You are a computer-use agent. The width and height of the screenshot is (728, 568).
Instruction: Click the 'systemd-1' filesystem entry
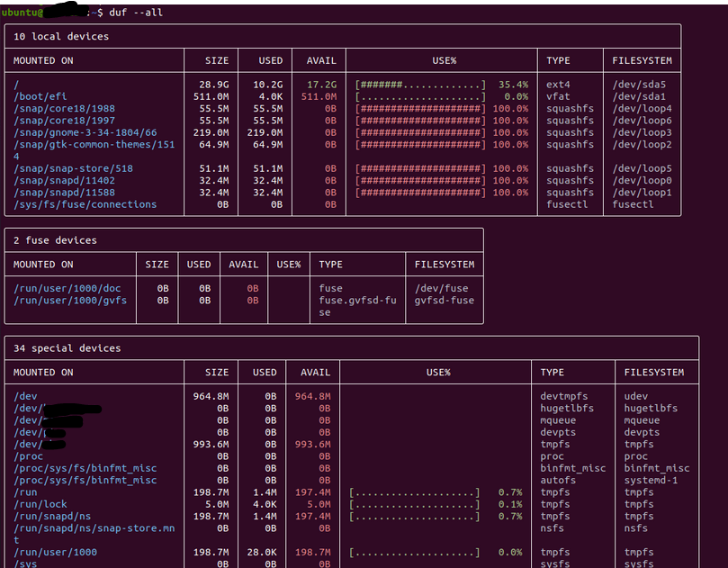tap(651, 480)
